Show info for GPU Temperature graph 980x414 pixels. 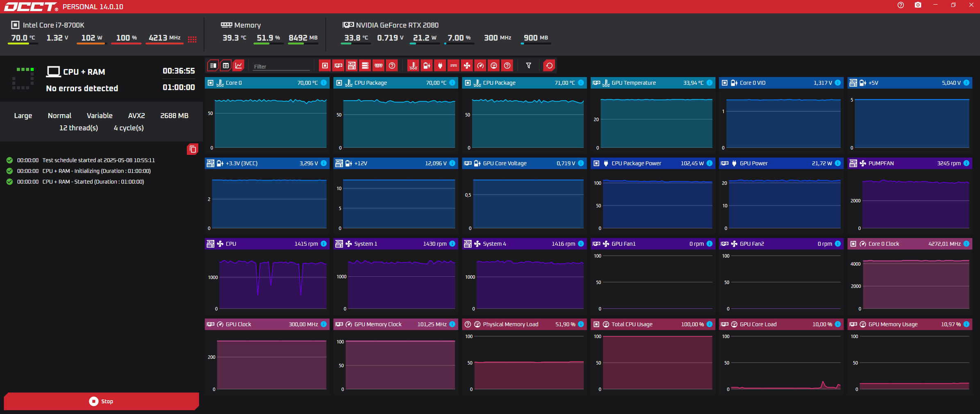coord(709,83)
